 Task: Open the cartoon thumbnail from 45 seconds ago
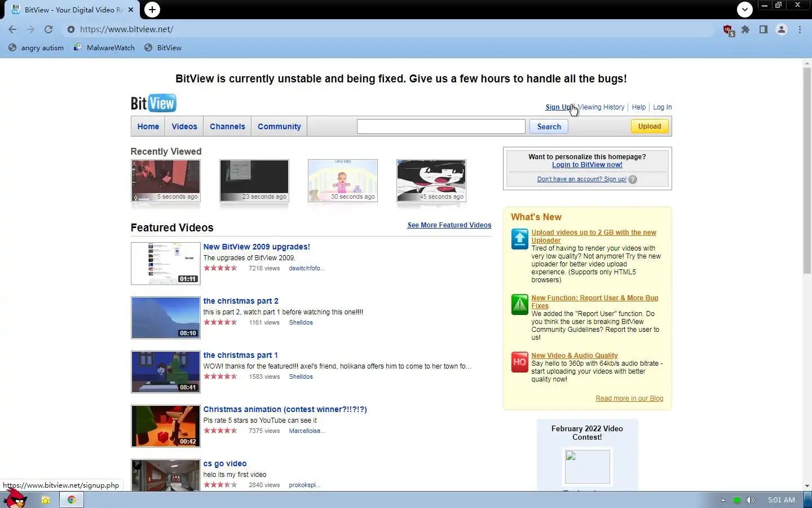431,181
